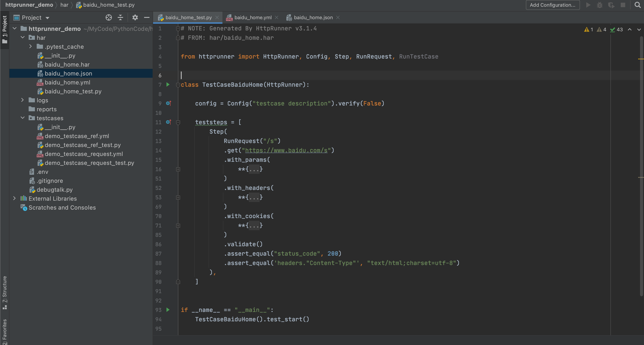Close the baidu_home_test.py tab

pos(217,17)
